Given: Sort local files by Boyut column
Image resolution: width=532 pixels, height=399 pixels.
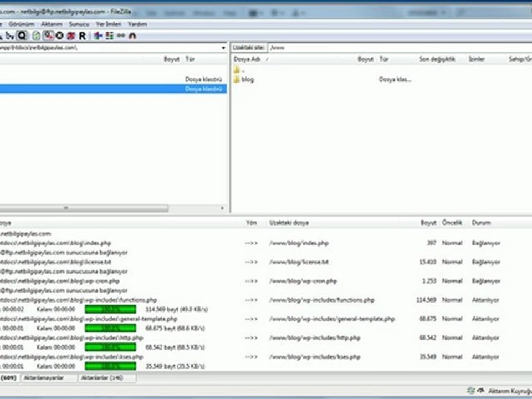Looking at the screenshot, I should tap(172, 59).
